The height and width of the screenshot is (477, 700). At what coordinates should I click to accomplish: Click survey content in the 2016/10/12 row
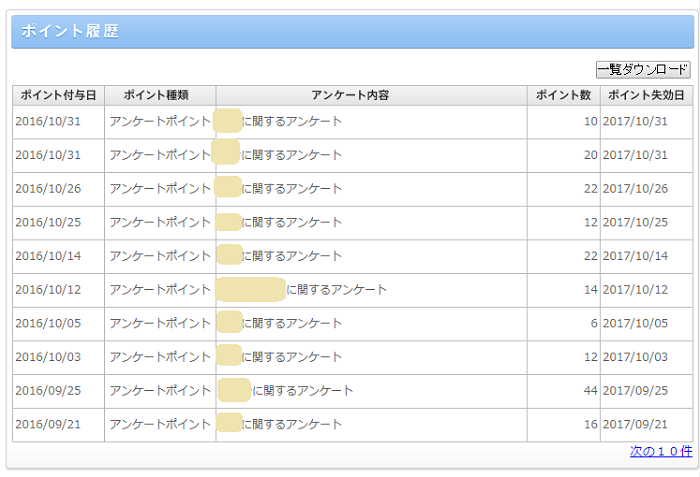coord(337,290)
